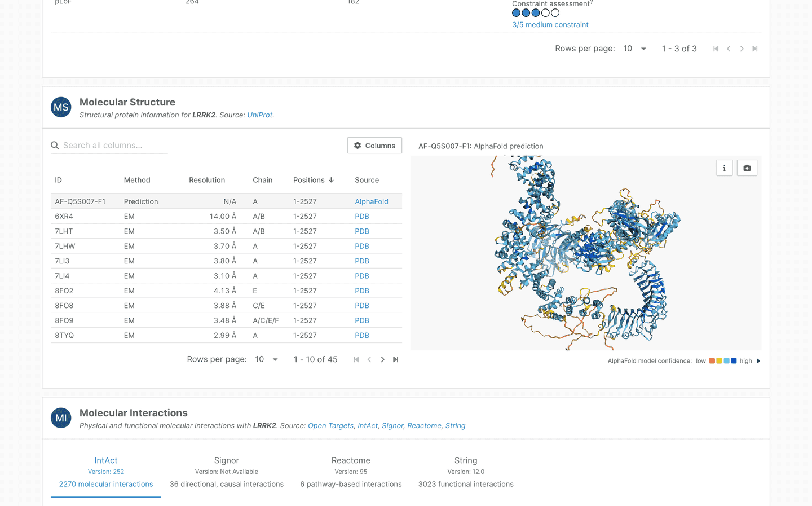
Task: Switch to the Signor tab
Action: coord(227,472)
